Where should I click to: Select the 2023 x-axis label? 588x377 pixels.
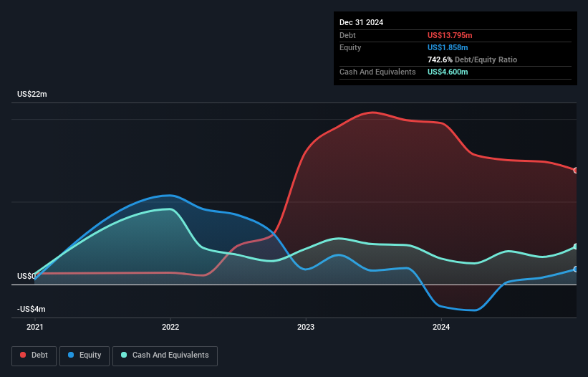click(x=306, y=327)
